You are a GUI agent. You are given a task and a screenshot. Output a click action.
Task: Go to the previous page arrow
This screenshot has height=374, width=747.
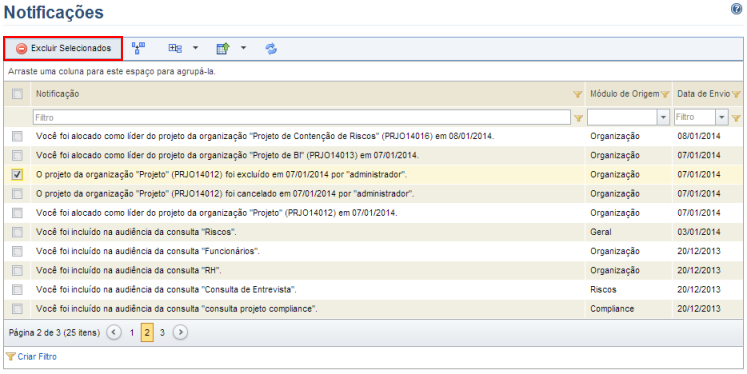click(x=114, y=333)
